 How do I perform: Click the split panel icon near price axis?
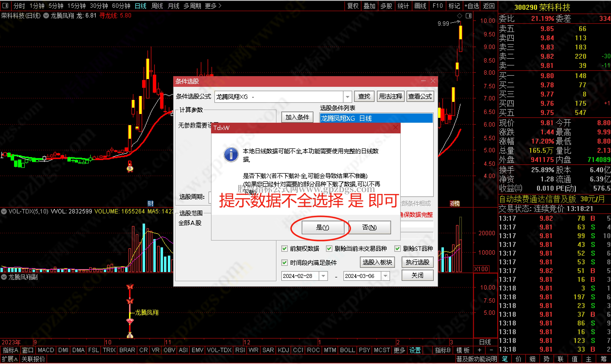[x=468, y=16]
